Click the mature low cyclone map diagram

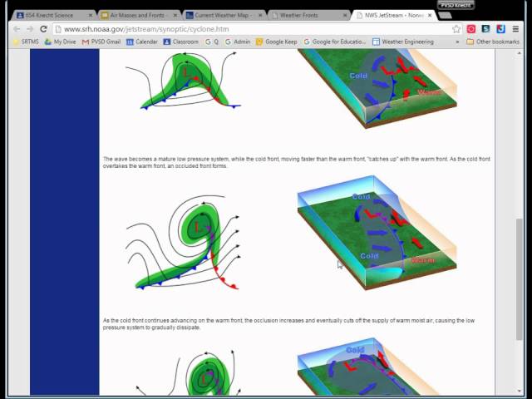[x=183, y=80]
